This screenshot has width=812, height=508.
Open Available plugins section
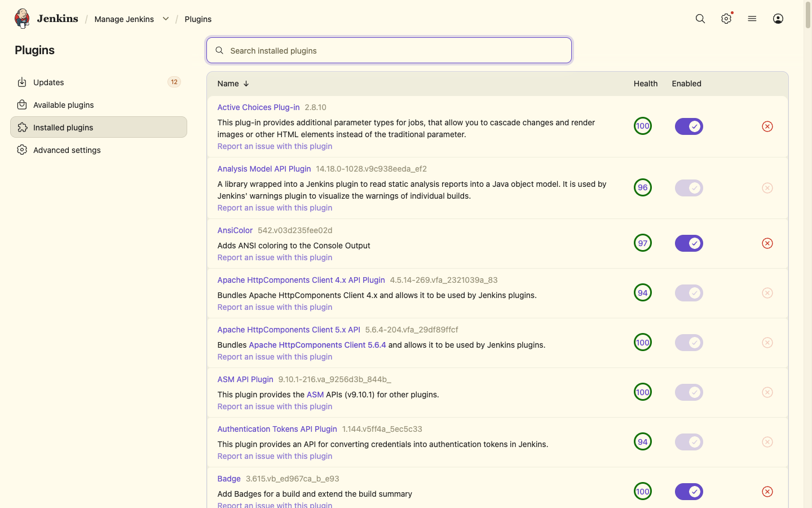[x=99, y=105]
